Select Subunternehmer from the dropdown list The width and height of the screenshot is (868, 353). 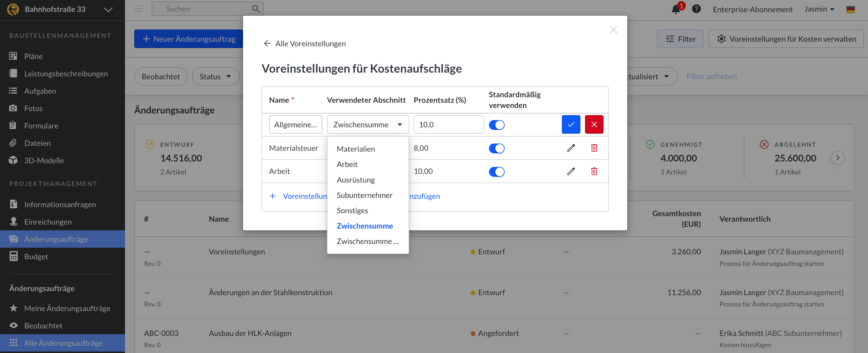[364, 195]
